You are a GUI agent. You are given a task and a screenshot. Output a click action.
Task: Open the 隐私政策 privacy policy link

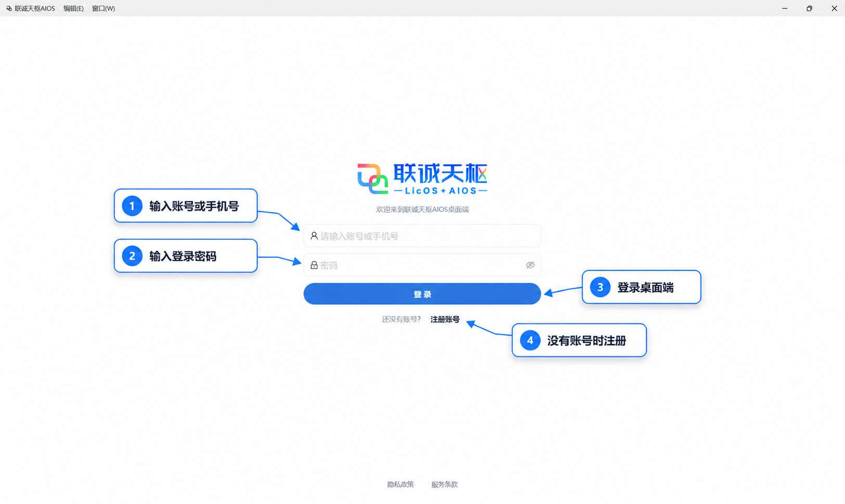[400, 484]
